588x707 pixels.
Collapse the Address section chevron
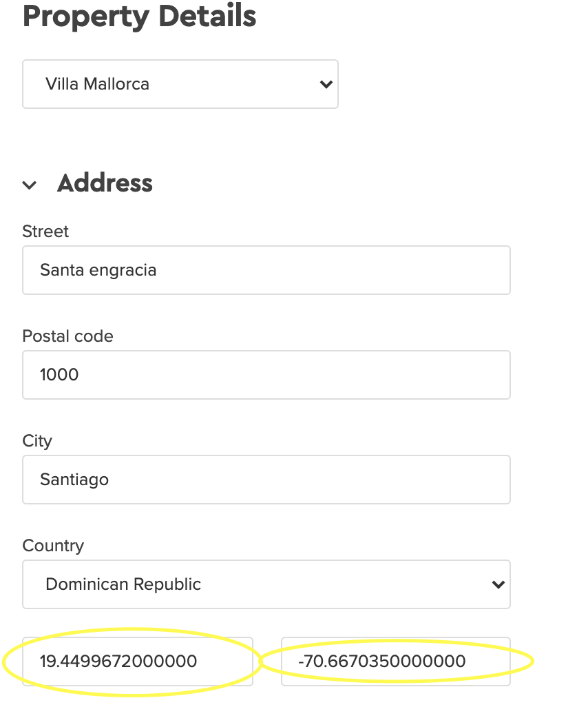[30, 185]
